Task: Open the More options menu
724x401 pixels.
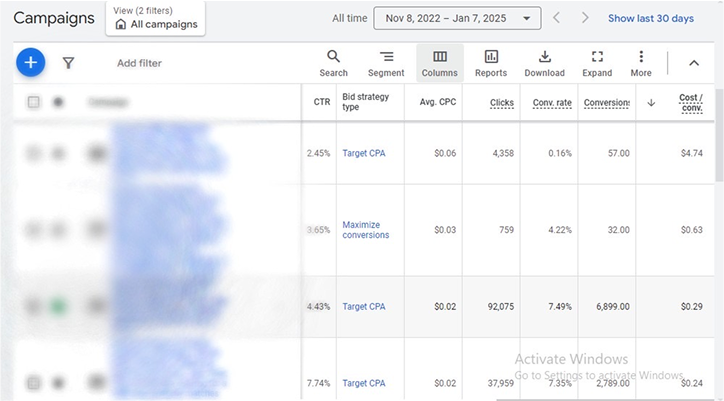Action: pyautogui.click(x=641, y=63)
